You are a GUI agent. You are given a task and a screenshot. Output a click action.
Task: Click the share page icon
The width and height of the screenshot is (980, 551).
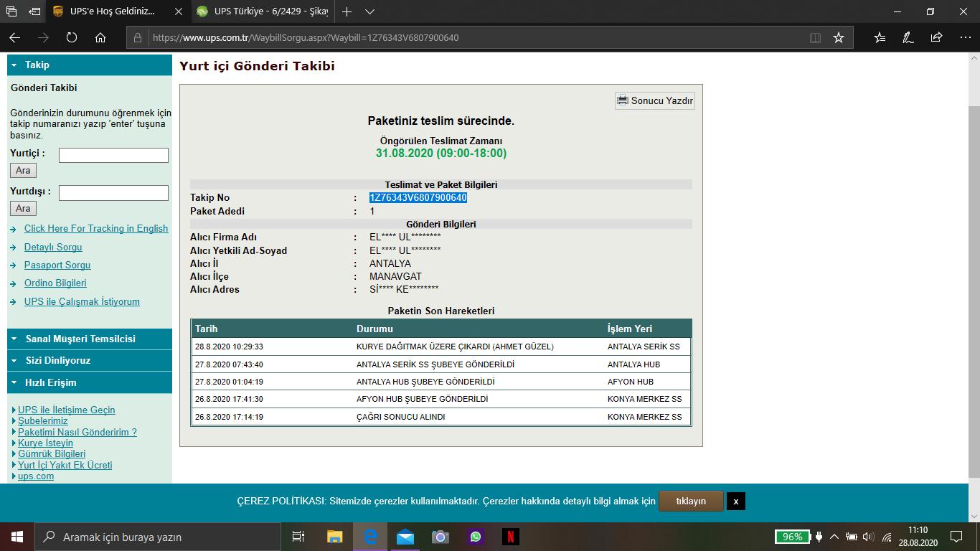pyautogui.click(x=936, y=37)
